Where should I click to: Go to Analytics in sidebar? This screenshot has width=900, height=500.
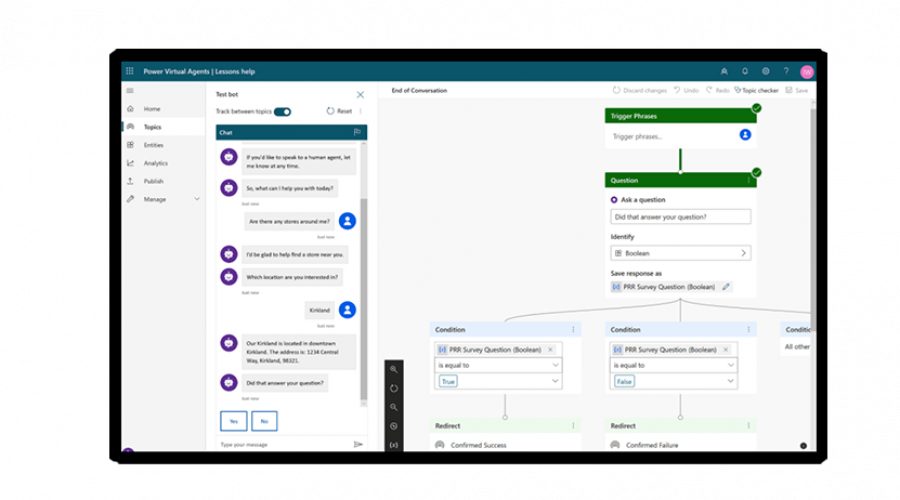[155, 163]
